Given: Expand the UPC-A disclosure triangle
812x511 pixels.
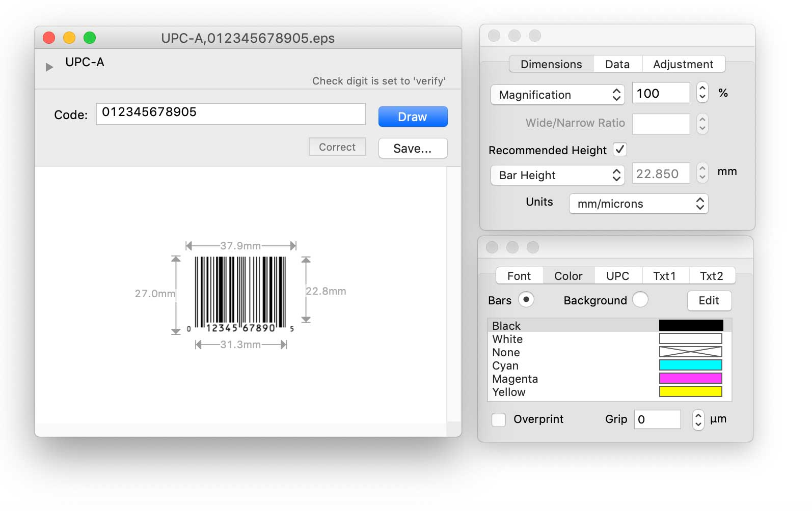Looking at the screenshot, I should (49, 67).
